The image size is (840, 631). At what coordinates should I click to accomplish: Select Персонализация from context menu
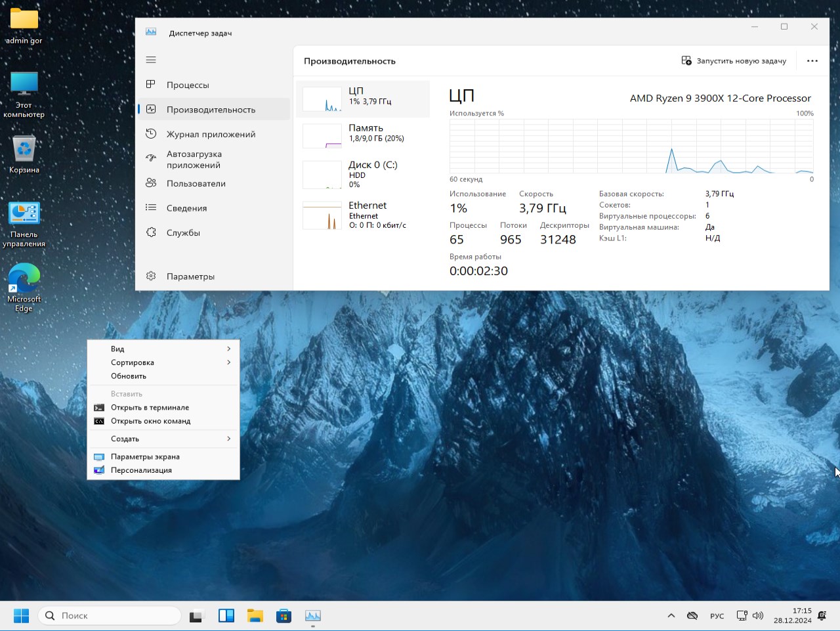(x=141, y=470)
